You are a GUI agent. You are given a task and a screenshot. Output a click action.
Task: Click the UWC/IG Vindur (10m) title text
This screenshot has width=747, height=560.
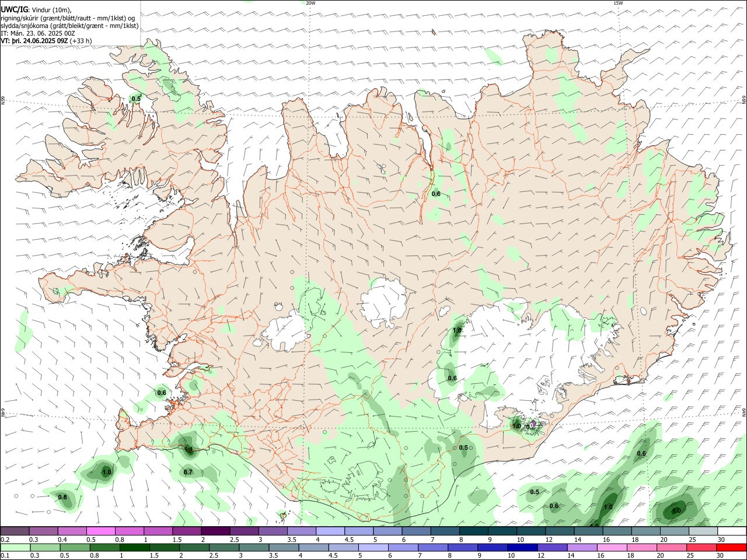coord(36,10)
